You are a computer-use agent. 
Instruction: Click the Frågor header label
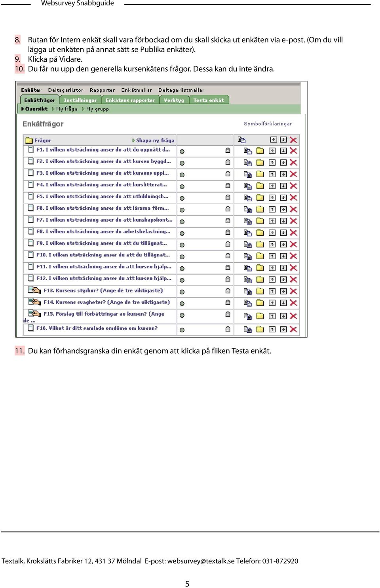[x=43, y=140]
